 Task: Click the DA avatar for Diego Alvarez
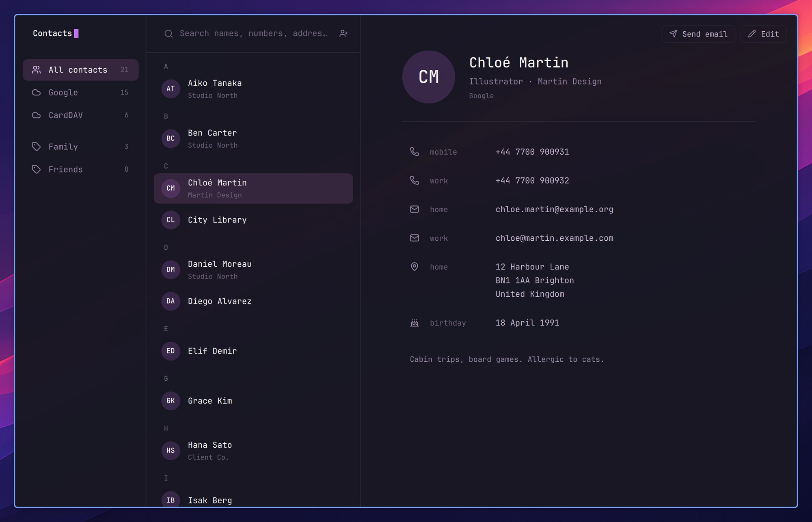point(171,302)
